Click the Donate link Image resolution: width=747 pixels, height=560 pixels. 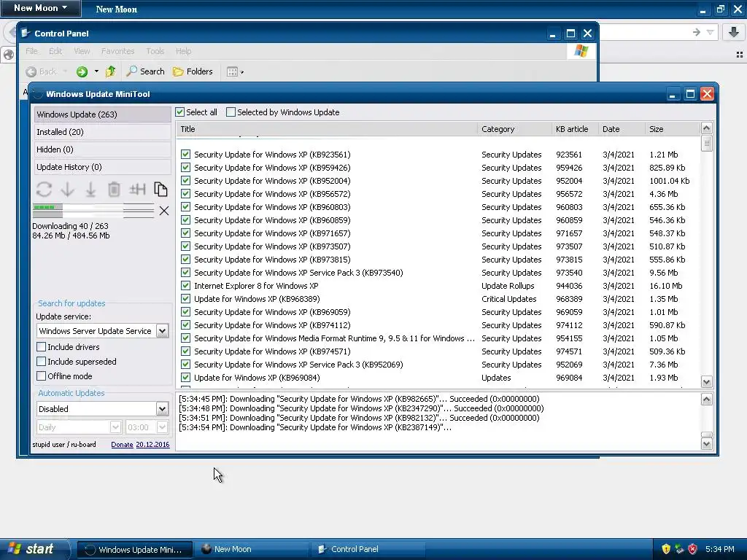pos(122,445)
